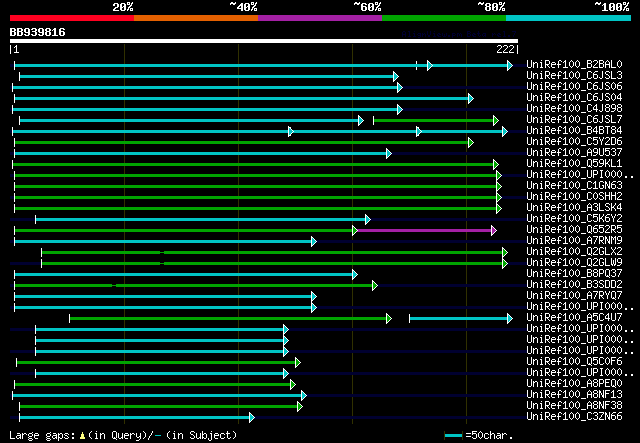Click the green alignment bar in A8PEQ0 row
The width and height of the screenshot is (640, 443).
coord(153,385)
